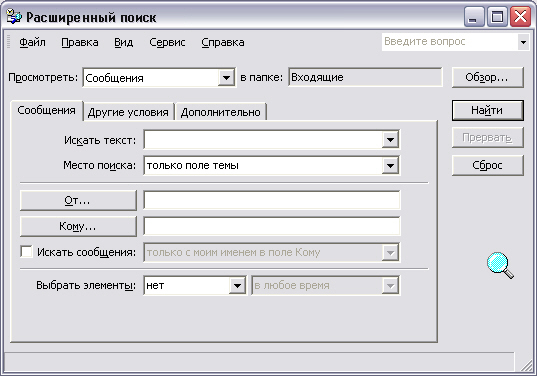537x376 pixels.
Task: Open the 'только с моим именем' dropdown
Action: click(272, 252)
